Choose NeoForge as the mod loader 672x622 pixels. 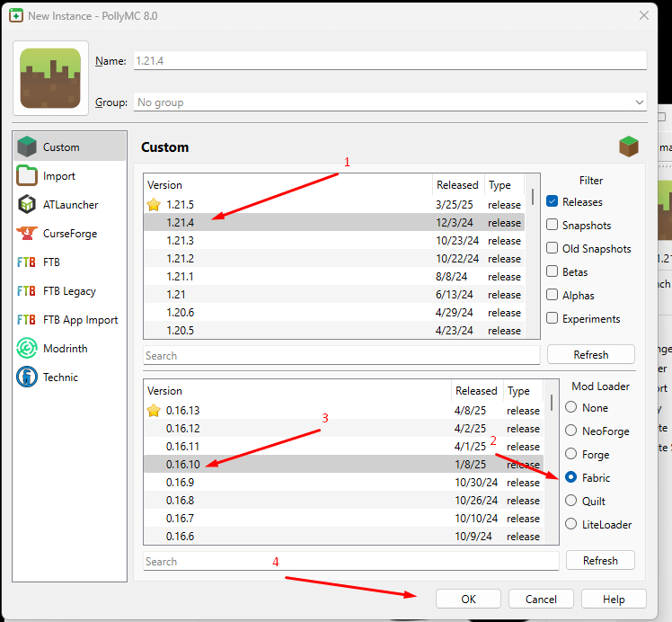[x=570, y=431]
